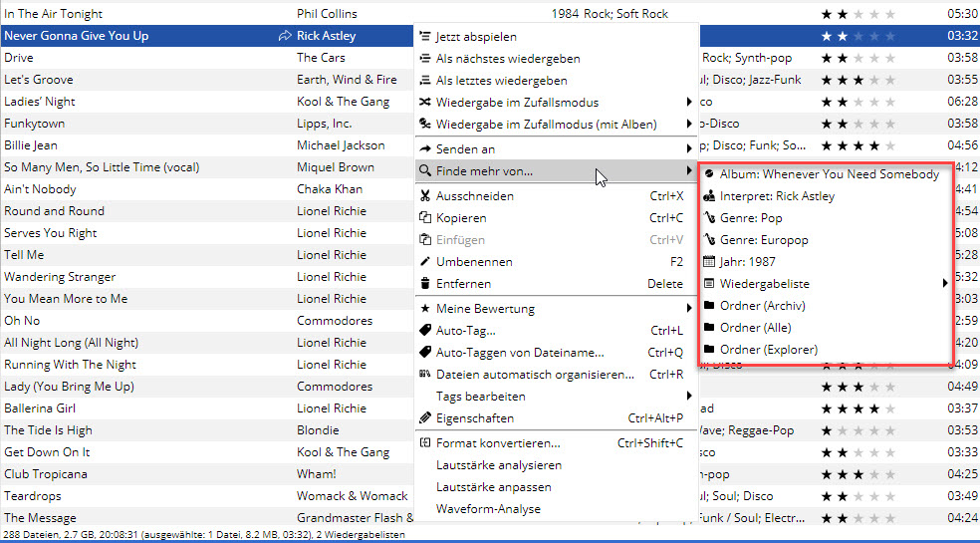
Task: Click the disc icon beside Album: Whenever You Need Somebody
Action: (709, 174)
